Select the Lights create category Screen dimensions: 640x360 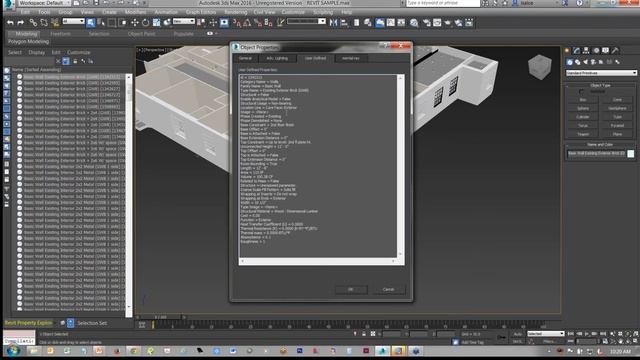(585, 62)
